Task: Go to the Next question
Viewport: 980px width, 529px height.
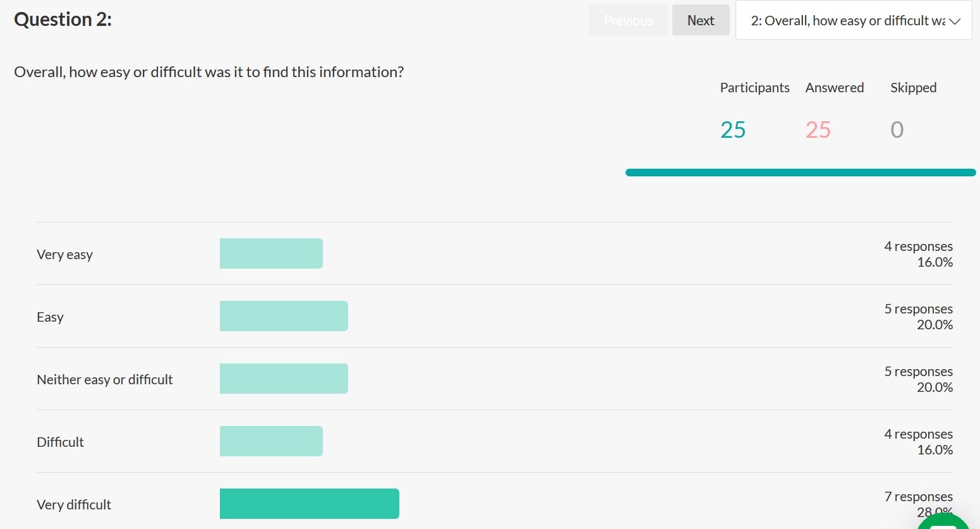Action: point(701,20)
